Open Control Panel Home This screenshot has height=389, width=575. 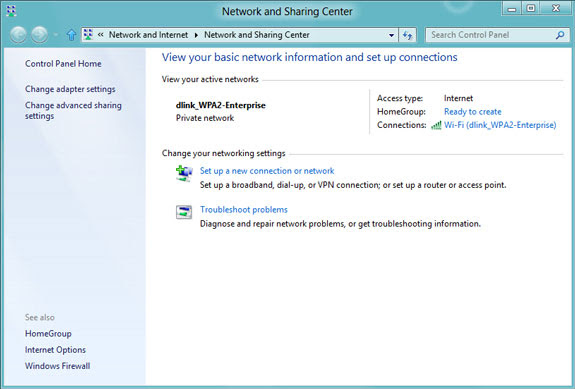63,64
